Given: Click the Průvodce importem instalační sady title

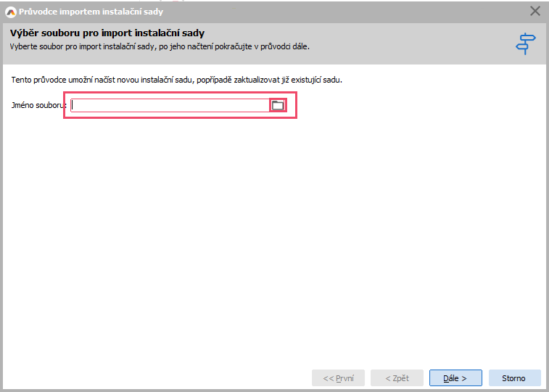Looking at the screenshot, I should tap(86, 11).
